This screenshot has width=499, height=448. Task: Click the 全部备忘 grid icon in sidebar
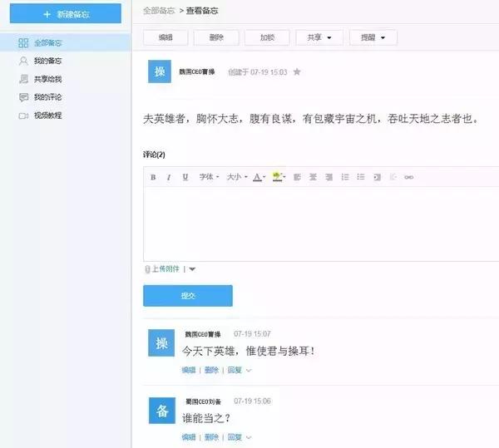[23, 43]
